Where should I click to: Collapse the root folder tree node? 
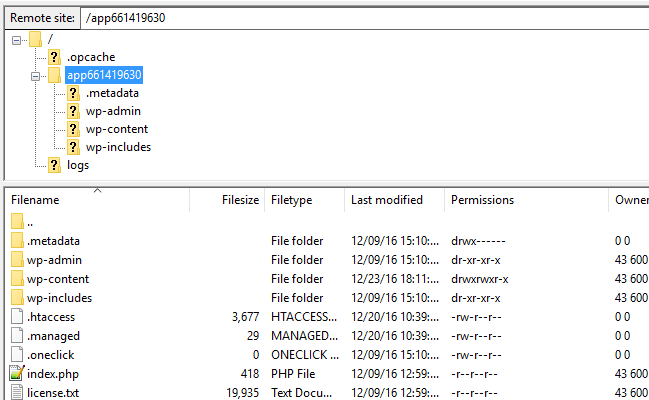click(x=16, y=40)
